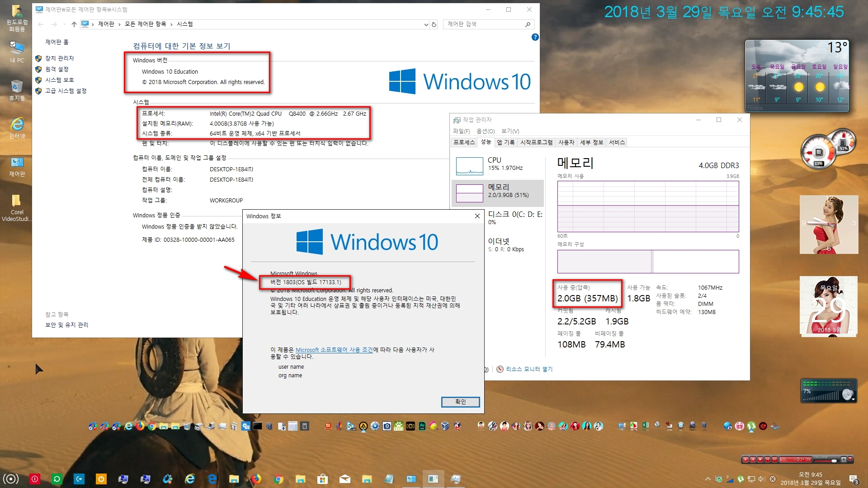Open 제어판 desktop shortcut icon

[17, 166]
